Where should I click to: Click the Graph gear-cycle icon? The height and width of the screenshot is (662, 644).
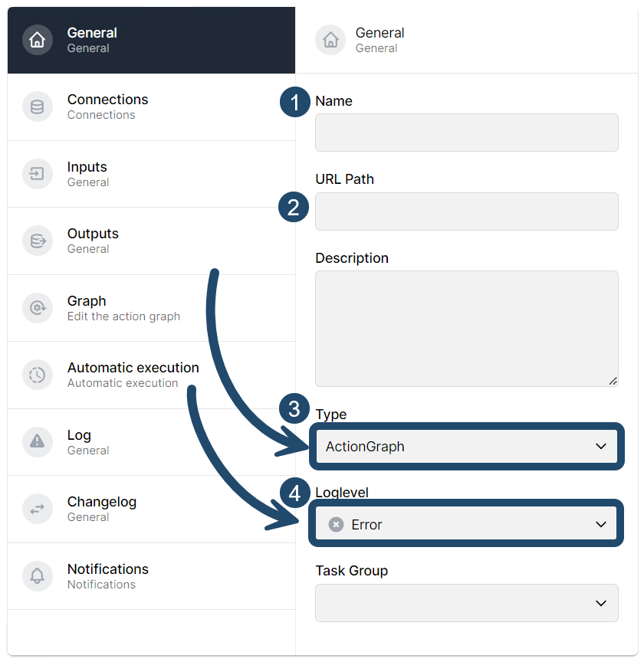coord(38,308)
